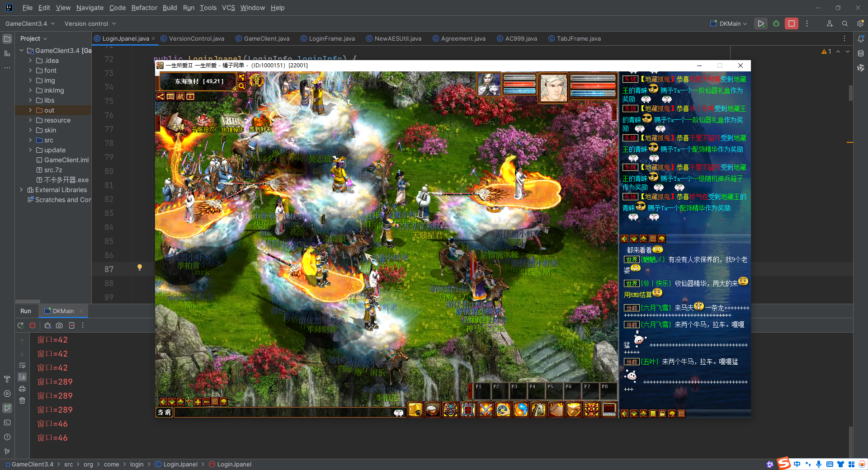Close the LoginJpanel.java editor tab
Viewport: 868px width, 470px height.
coord(153,38)
